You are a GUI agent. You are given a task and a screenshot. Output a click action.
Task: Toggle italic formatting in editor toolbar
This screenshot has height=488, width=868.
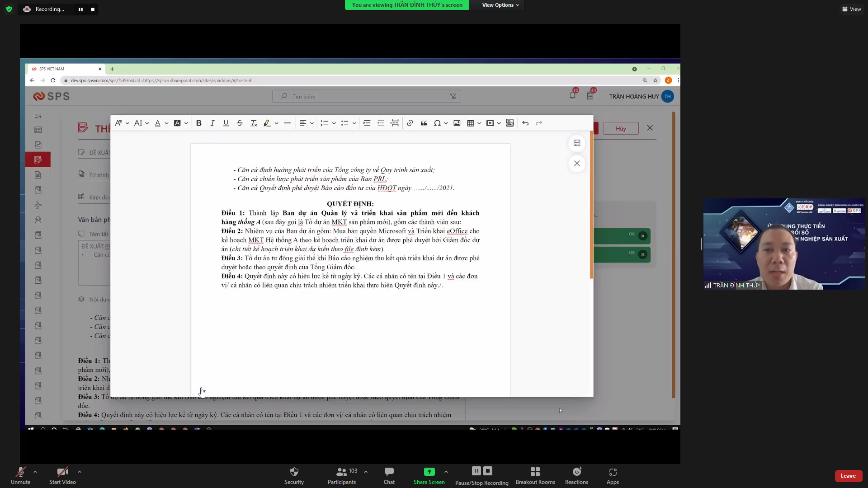212,123
